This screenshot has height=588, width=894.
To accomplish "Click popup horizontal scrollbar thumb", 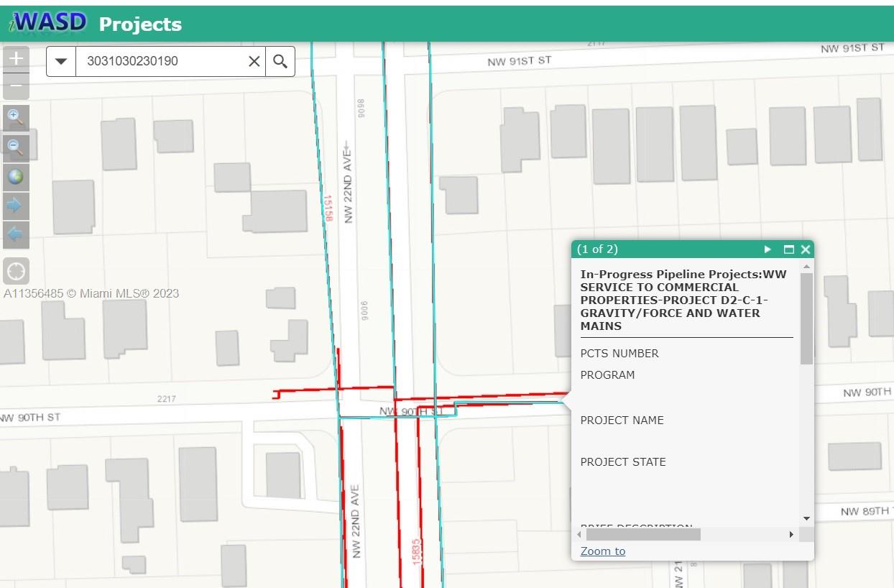I will 643,535.
